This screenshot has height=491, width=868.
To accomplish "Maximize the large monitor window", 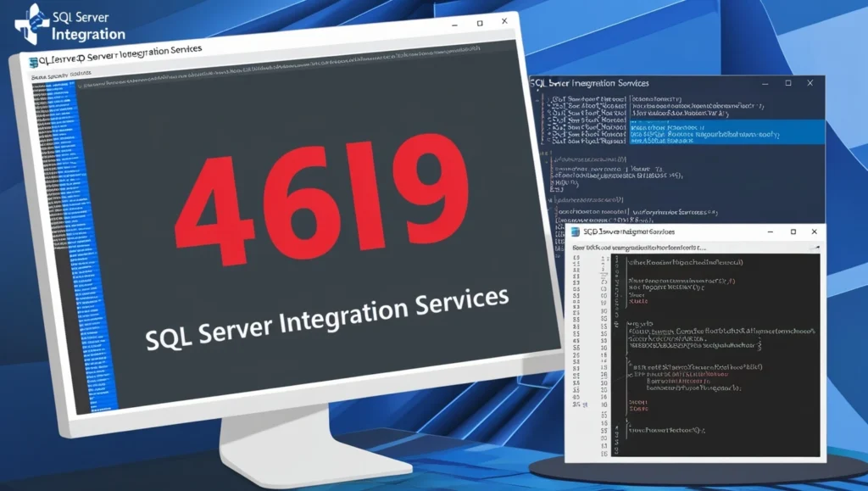I will click(x=480, y=23).
